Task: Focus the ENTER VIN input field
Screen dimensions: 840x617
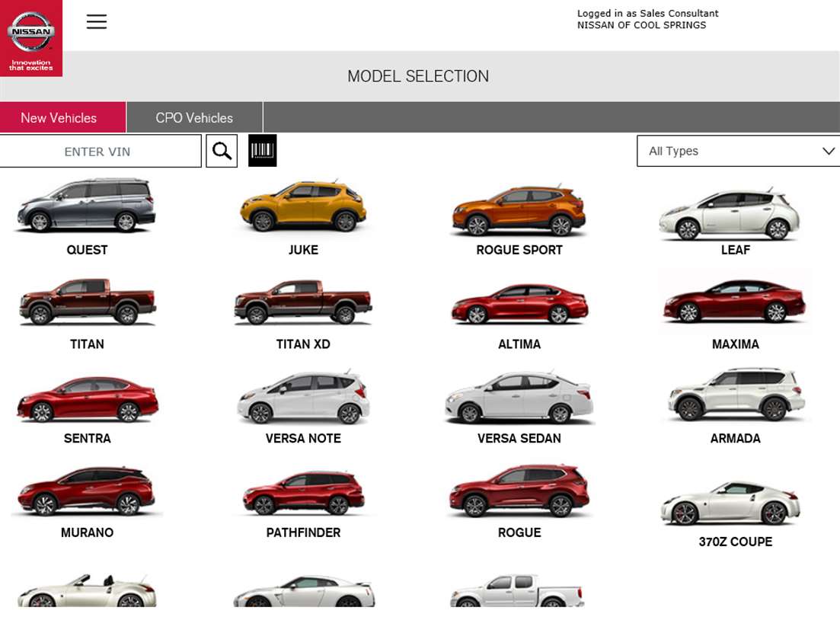Action: pos(101,151)
